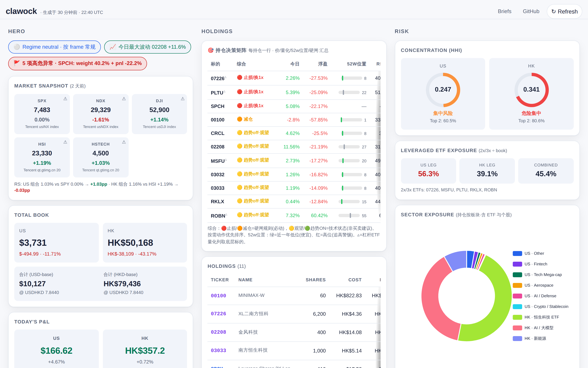This screenshot has width=588, height=368.
Task: Click the 52W position bar for 07226
Action: (352, 78)
